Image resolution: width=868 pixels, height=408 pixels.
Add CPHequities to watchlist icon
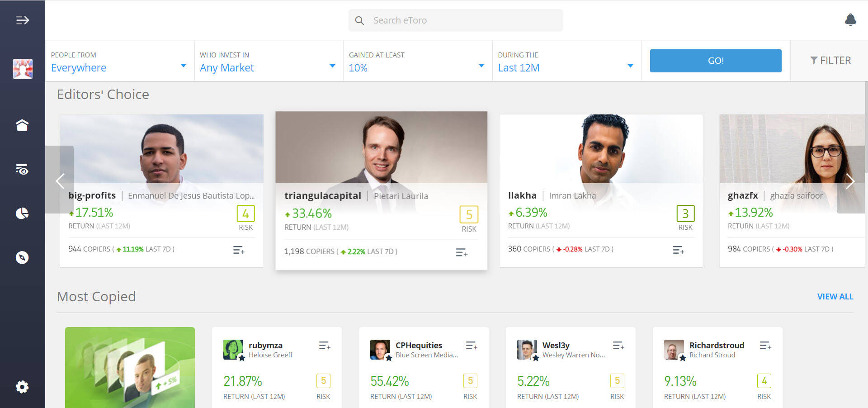coord(472,346)
